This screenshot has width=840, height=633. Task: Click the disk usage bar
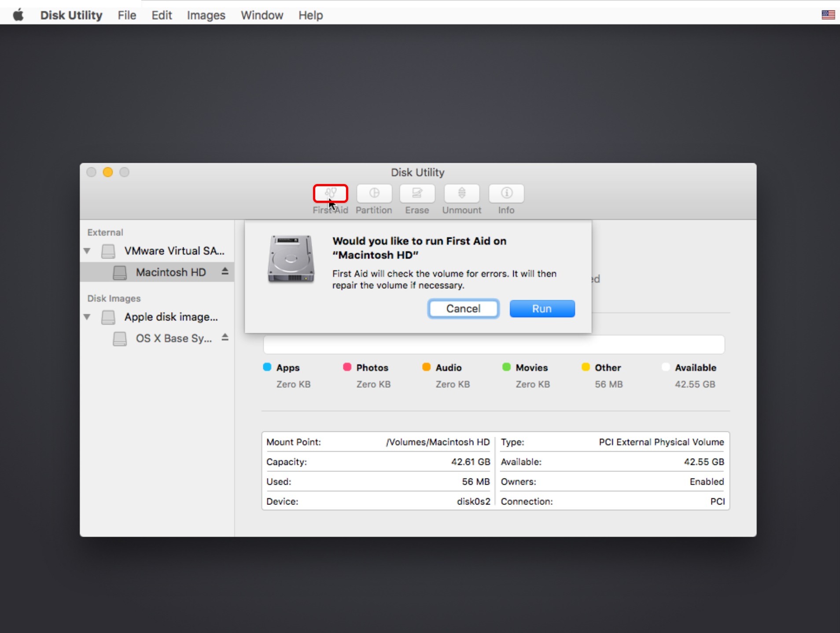(494, 344)
